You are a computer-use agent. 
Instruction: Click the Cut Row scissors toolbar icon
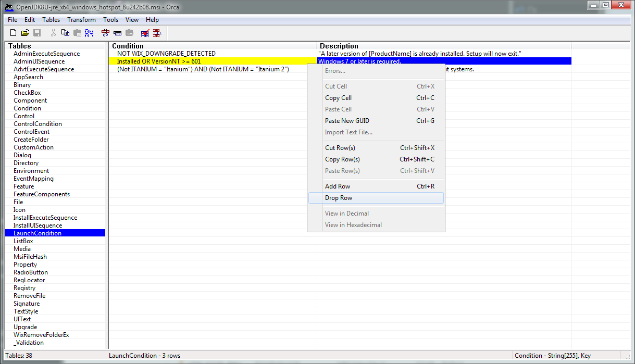(105, 33)
